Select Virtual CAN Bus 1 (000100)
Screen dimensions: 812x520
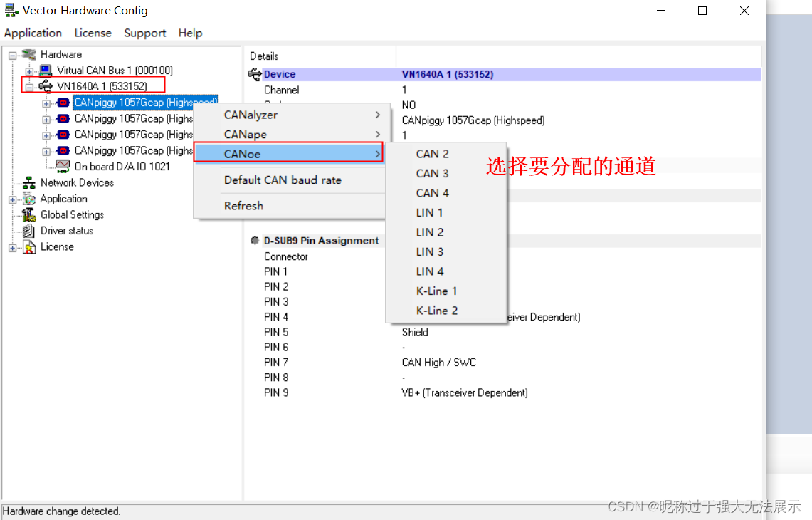point(115,70)
